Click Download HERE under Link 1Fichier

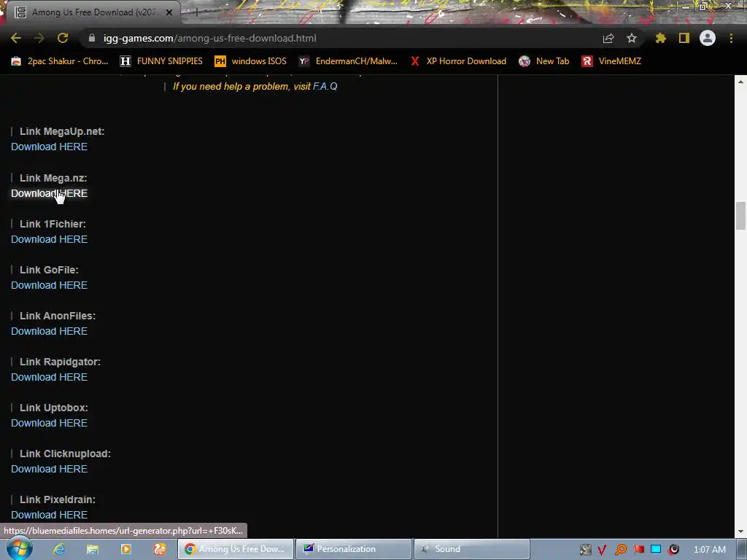tap(49, 239)
